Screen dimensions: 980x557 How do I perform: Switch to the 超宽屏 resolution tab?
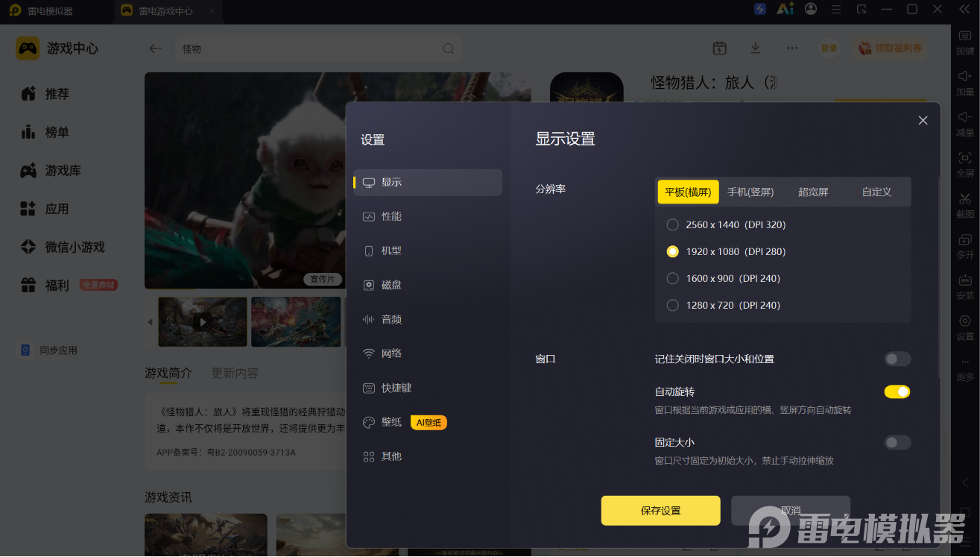(813, 192)
